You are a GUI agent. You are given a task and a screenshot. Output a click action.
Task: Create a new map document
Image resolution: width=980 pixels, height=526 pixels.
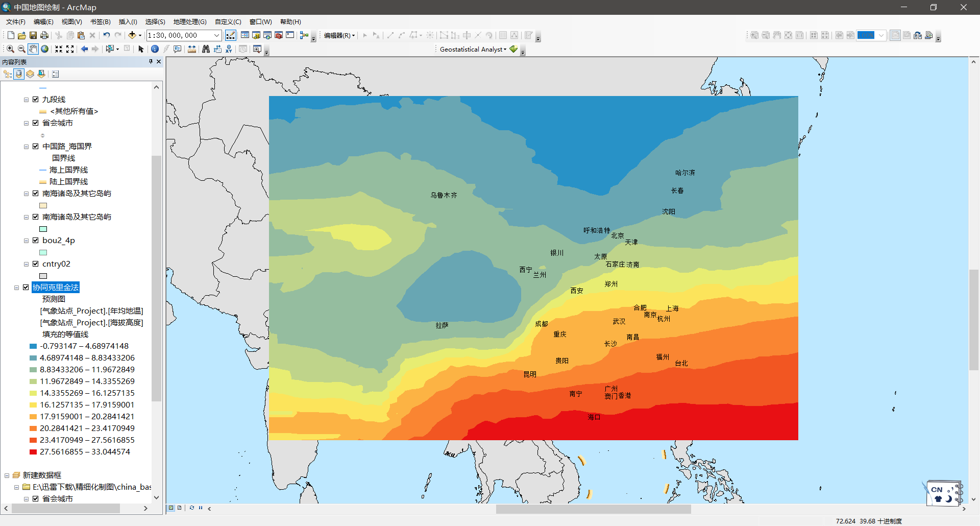point(11,35)
